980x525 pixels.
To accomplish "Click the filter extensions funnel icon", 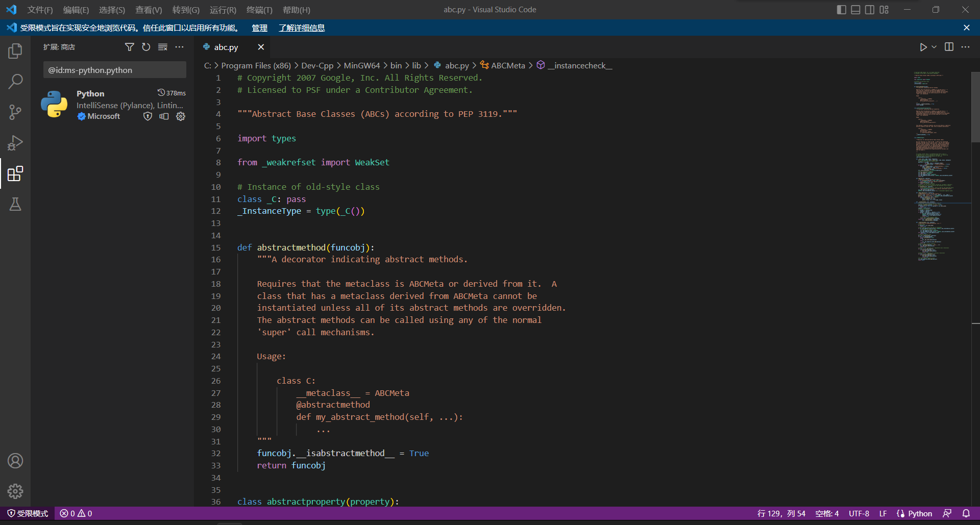I will (130, 47).
